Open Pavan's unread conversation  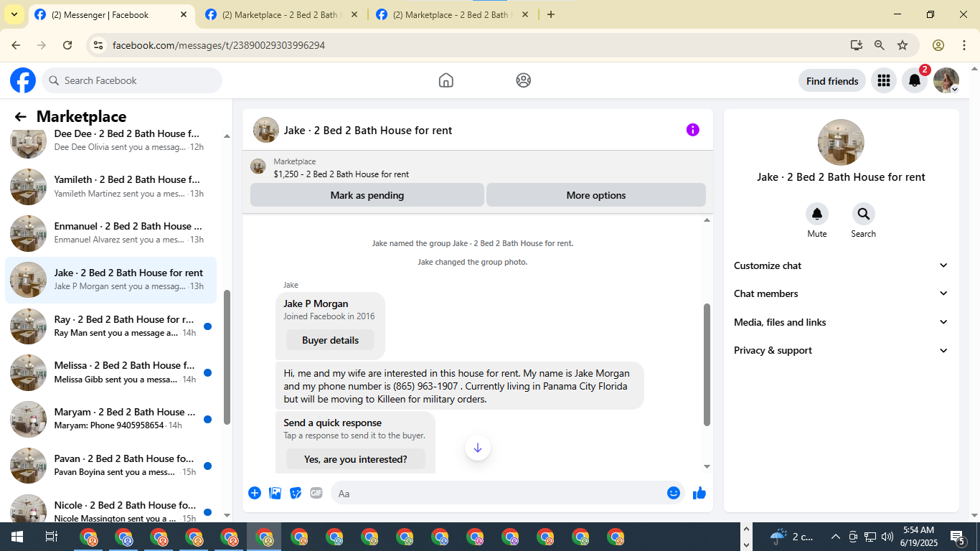(x=110, y=466)
